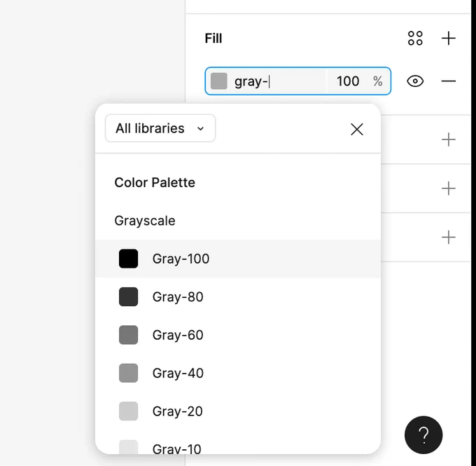Click the fill color swatch preview
This screenshot has height=466, width=476.
(x=219, y=81)
